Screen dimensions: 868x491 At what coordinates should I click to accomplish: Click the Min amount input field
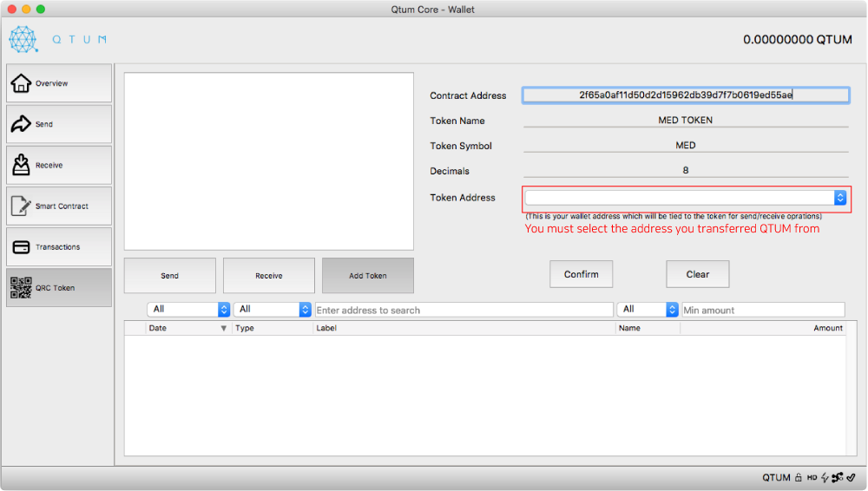[763, 310]
